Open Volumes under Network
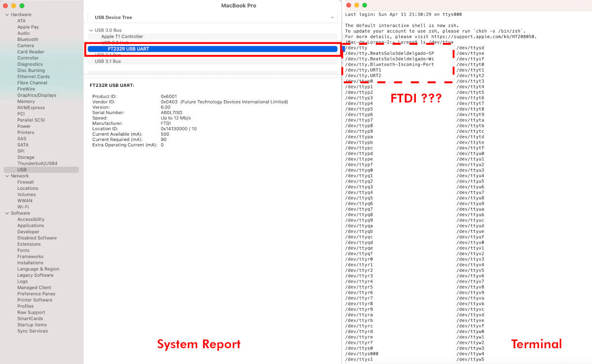Screen dimensions: 592x364 pos(27,194)
